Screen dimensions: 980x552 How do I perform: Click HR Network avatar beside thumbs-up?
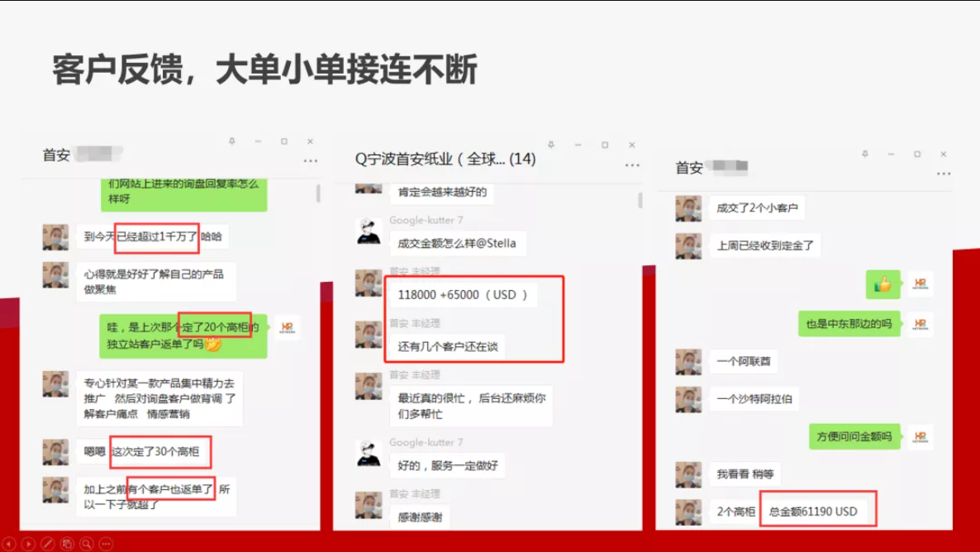point(920,284)
